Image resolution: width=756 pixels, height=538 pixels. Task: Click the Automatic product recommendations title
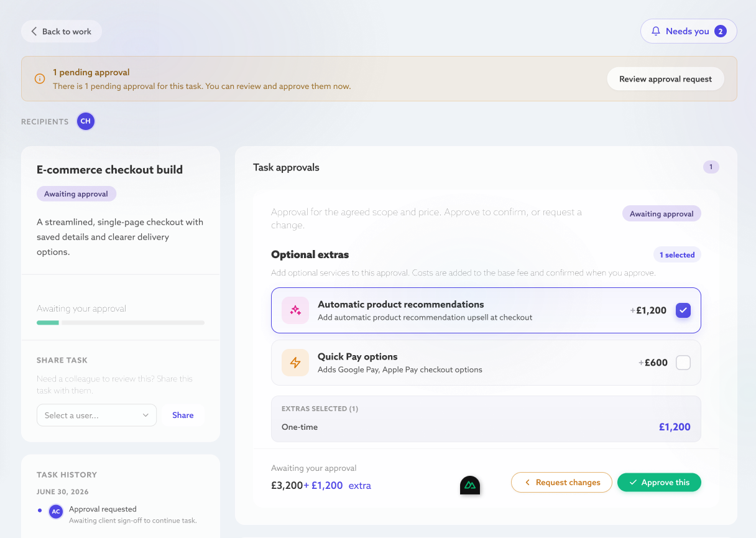point(400,305)
